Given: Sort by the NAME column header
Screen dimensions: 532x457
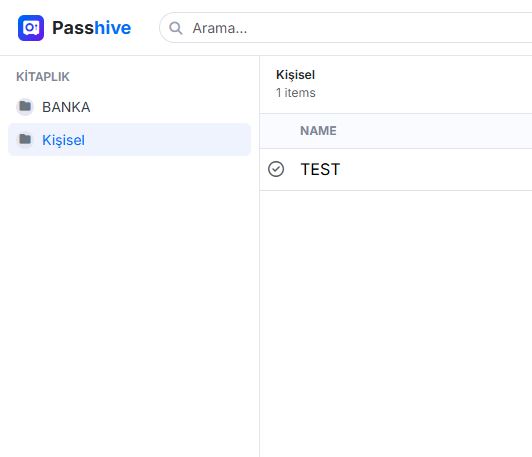Looking at the screenshot, I should pyautogui.click(x=318, y=131).
